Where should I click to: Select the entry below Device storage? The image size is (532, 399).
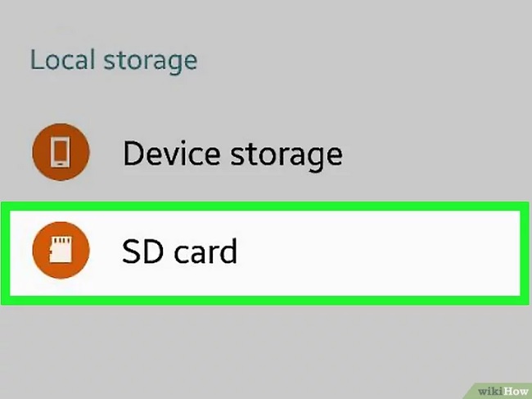265,253
